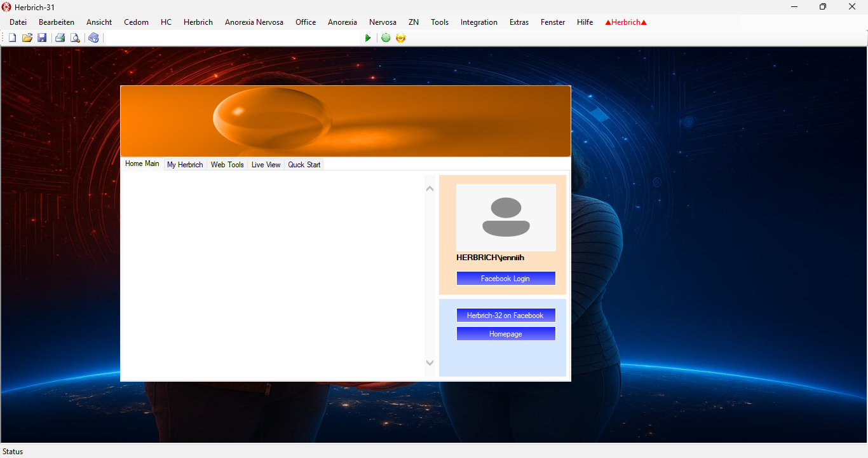Open the Bearbeiten menu
The width and height of the screenshot is (868, 458).
tap(57, 22)
